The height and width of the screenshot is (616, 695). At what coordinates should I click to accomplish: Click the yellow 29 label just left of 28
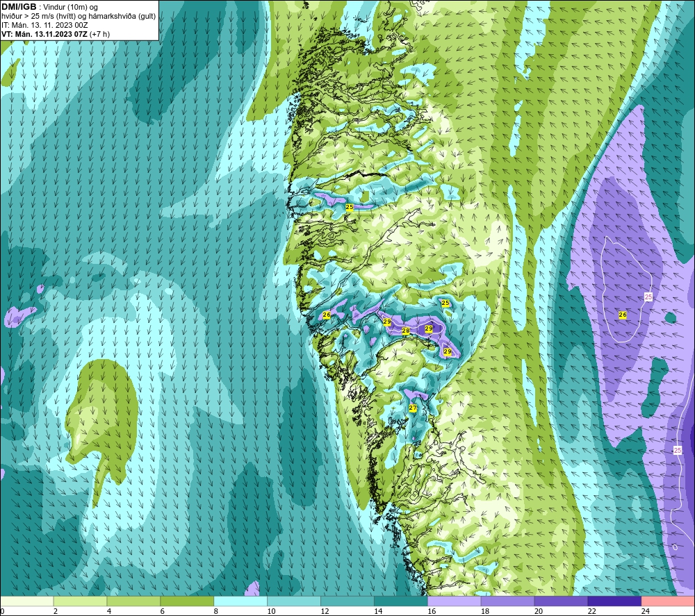387,322
